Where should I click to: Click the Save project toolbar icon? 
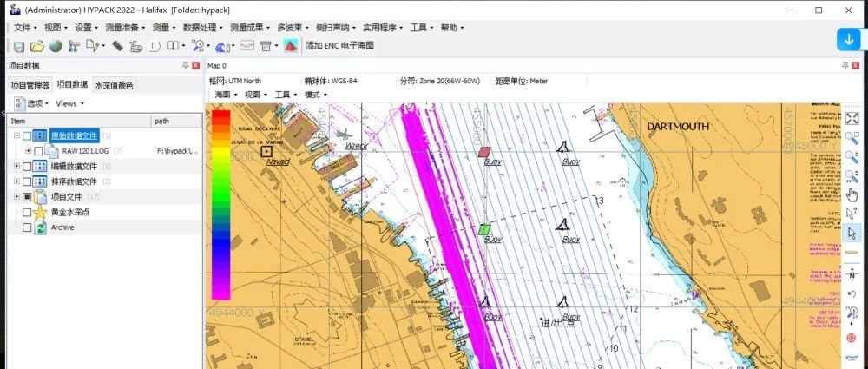click(x=19, y=47)
